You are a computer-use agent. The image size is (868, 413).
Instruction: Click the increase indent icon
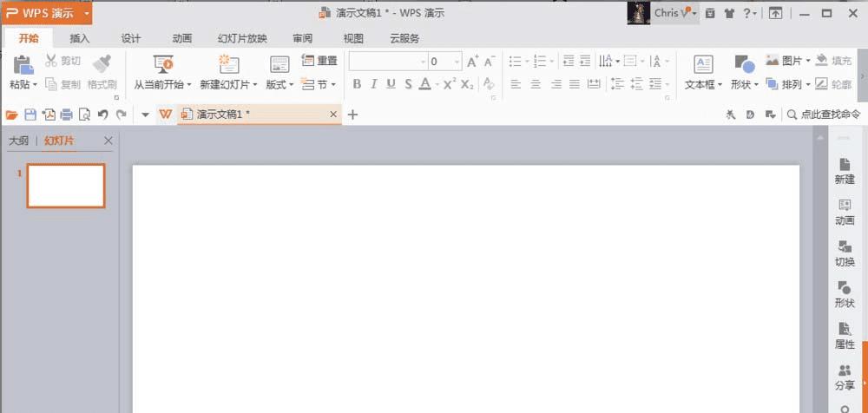point(585,61)
